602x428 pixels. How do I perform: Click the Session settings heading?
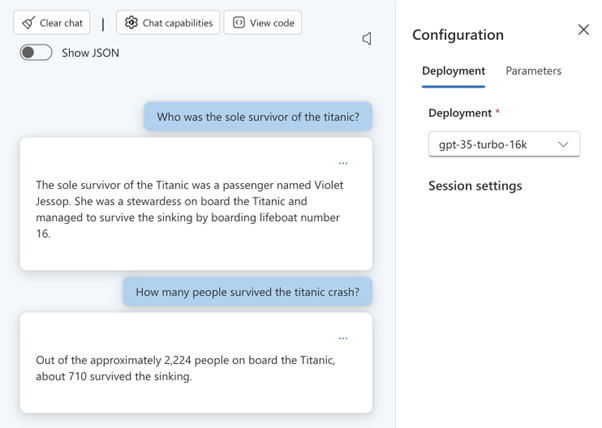[475, 186]
